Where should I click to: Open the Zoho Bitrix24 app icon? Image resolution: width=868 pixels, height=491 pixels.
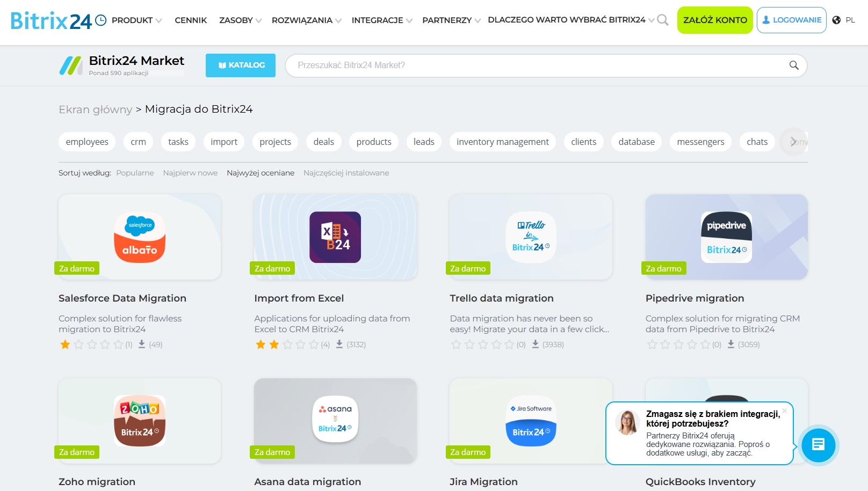click(140, 421)
